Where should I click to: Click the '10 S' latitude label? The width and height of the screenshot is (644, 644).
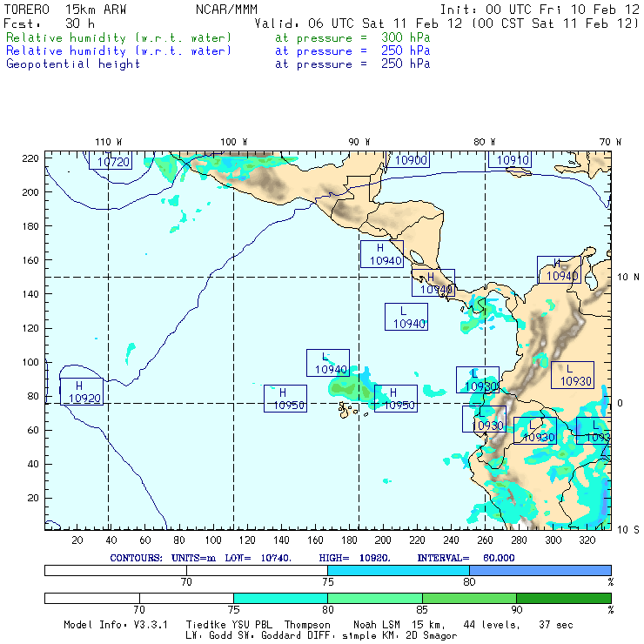coord(628,529)
